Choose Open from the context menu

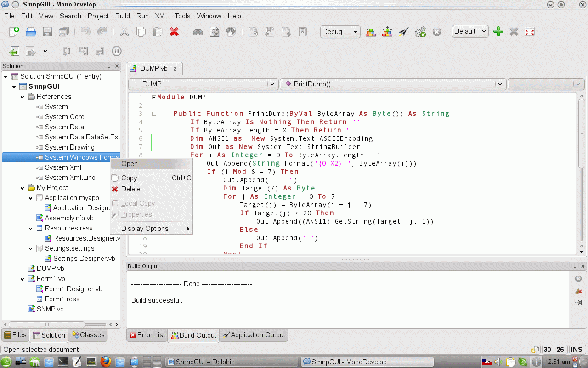pos(130,164)
